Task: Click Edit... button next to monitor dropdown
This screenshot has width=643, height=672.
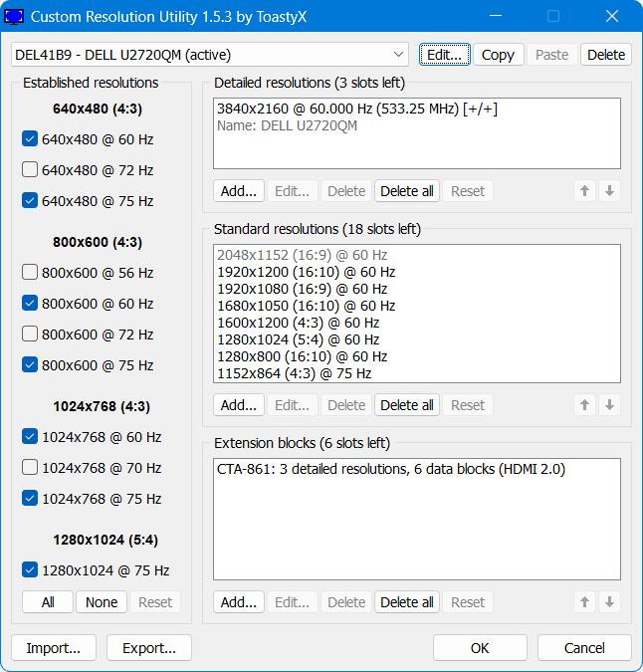Action: (x=444, y=55)
